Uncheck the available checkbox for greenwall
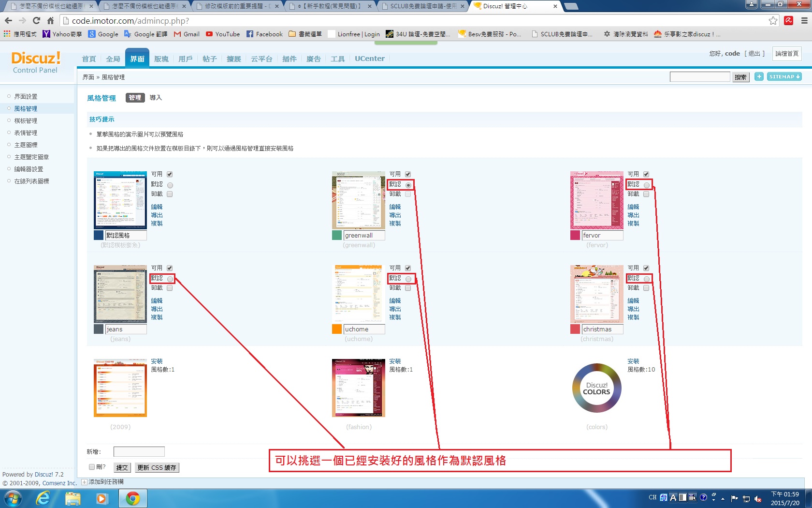This screenshot has width=812, height=508. pos(408,174)
